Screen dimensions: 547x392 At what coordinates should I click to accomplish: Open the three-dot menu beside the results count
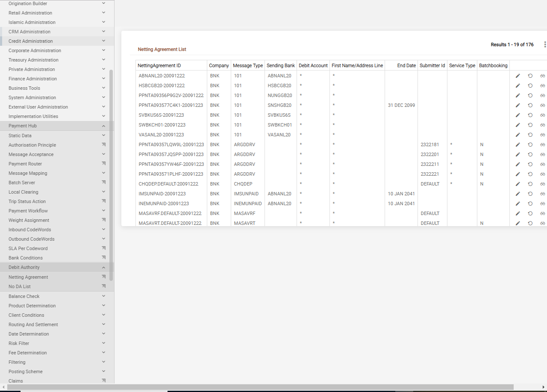click(544, 44)
